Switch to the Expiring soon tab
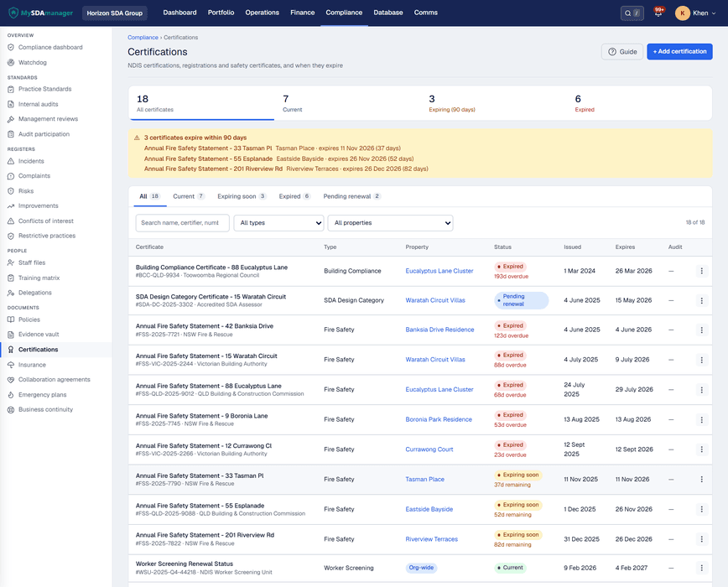Image resolution: width=728 pixels, height=587 pixels. tap(242, 196)
